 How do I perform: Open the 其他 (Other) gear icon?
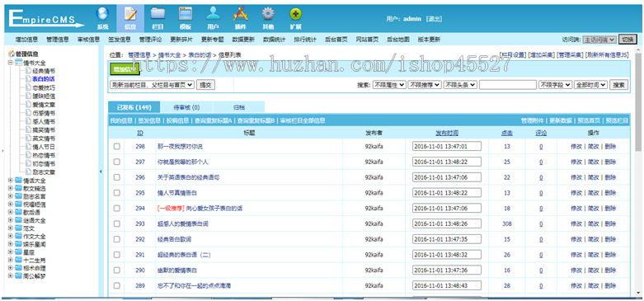point(268,17)
